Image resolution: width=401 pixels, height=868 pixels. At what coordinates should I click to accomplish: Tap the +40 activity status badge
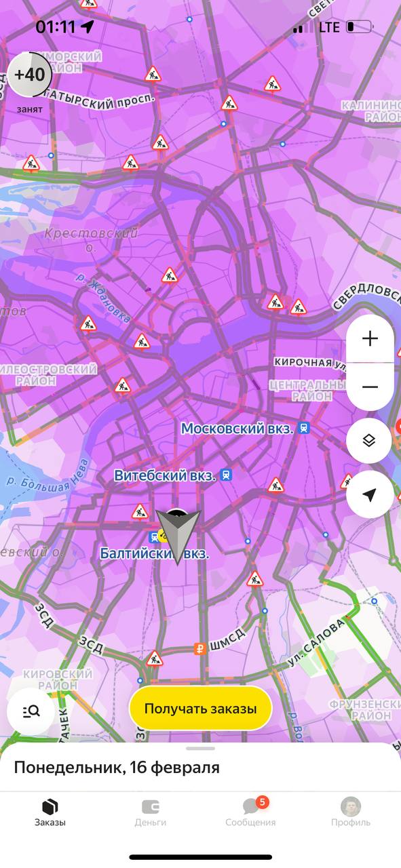[30, 74]
